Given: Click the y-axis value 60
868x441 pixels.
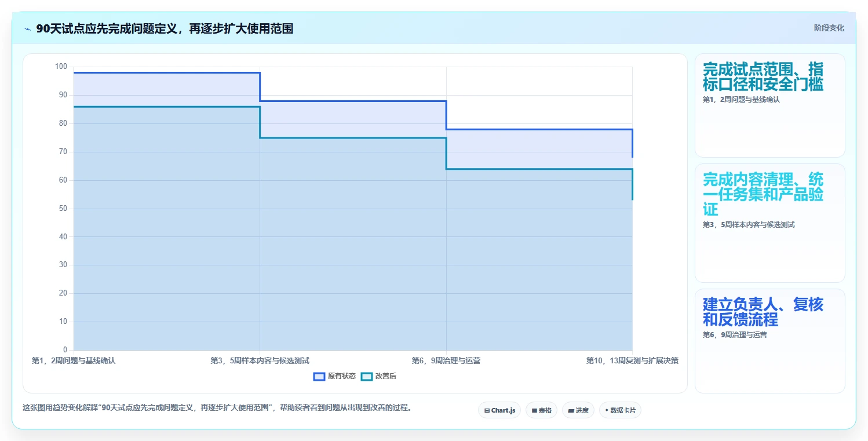Looking at the screenshot, I should click(63, 180).
